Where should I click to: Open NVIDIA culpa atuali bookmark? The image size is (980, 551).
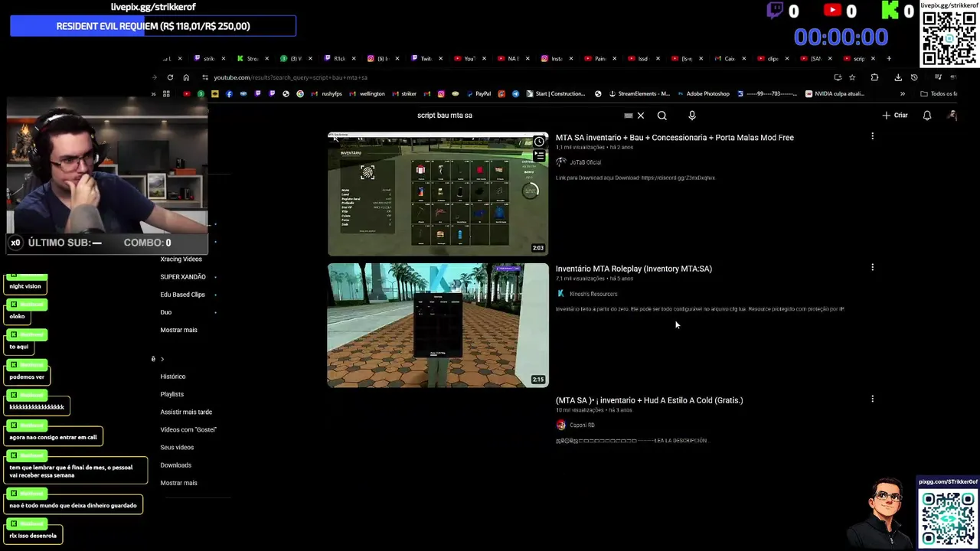click(835, 94)
